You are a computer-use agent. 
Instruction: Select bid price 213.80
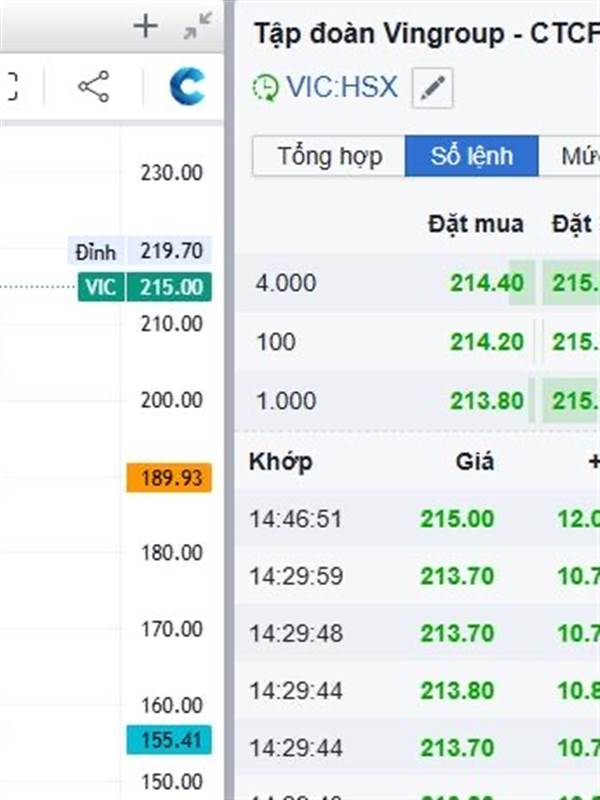(x=487, y=401)
